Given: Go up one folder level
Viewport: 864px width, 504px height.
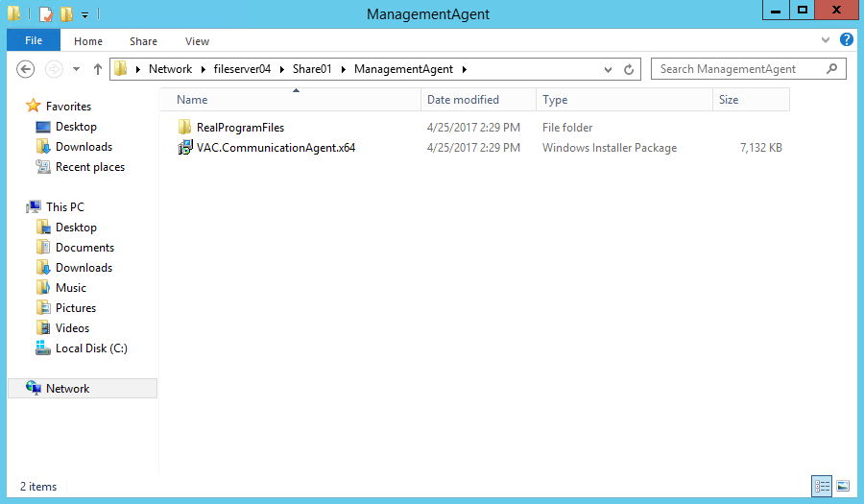Looking at the screenshot, I should click(x=98, y=69).
